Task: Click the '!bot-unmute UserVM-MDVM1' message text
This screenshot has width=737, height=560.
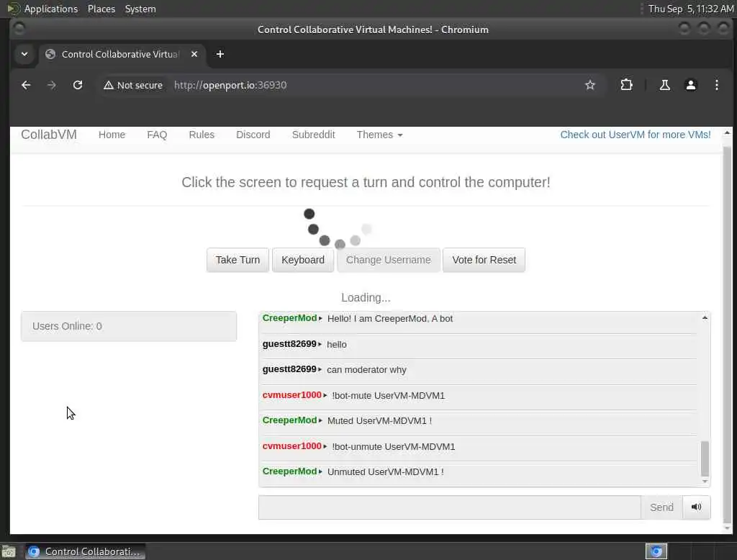Action: [394, 447]
